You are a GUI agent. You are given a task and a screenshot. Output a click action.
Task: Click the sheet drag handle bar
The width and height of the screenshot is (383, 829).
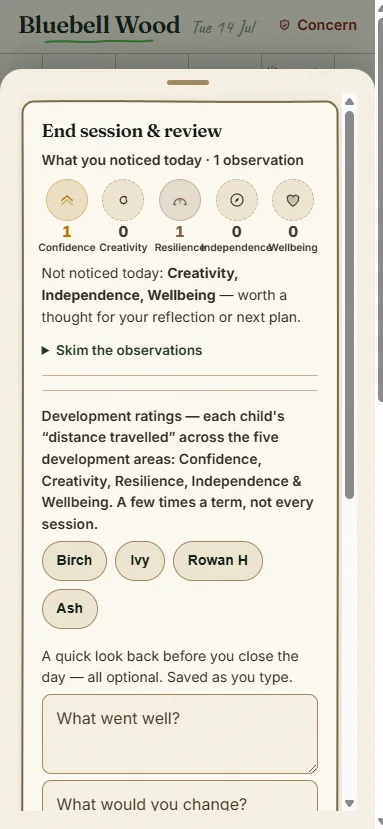click(188, 82)
